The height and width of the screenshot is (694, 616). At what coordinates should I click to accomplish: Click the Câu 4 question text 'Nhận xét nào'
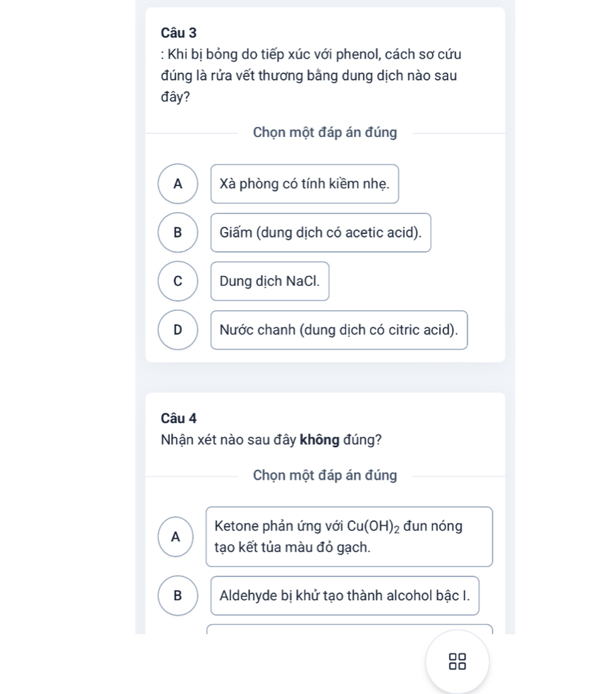pos(271,439)
